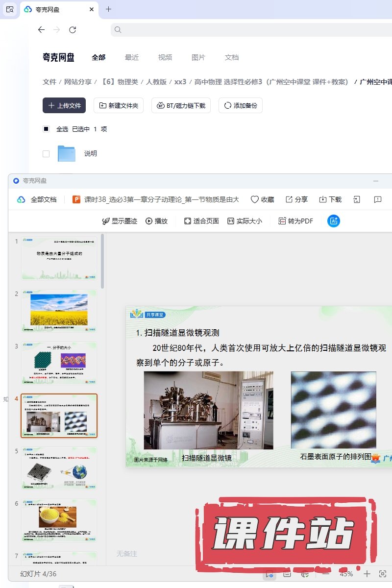Start slideshow with the 播放 button
This screenshot has height=588, width=392.
156,221
